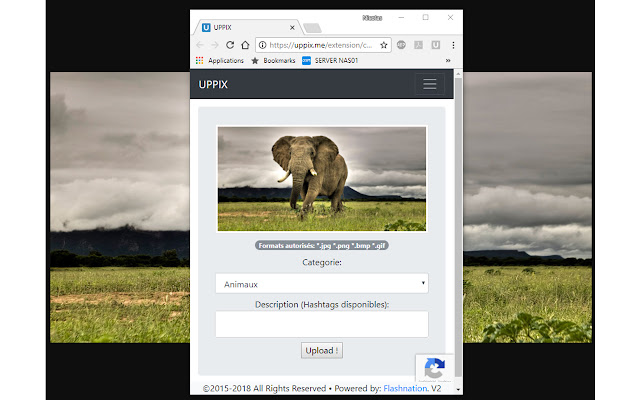Click the round globe extension icon

pyautogui.click(x=401, y=45)
